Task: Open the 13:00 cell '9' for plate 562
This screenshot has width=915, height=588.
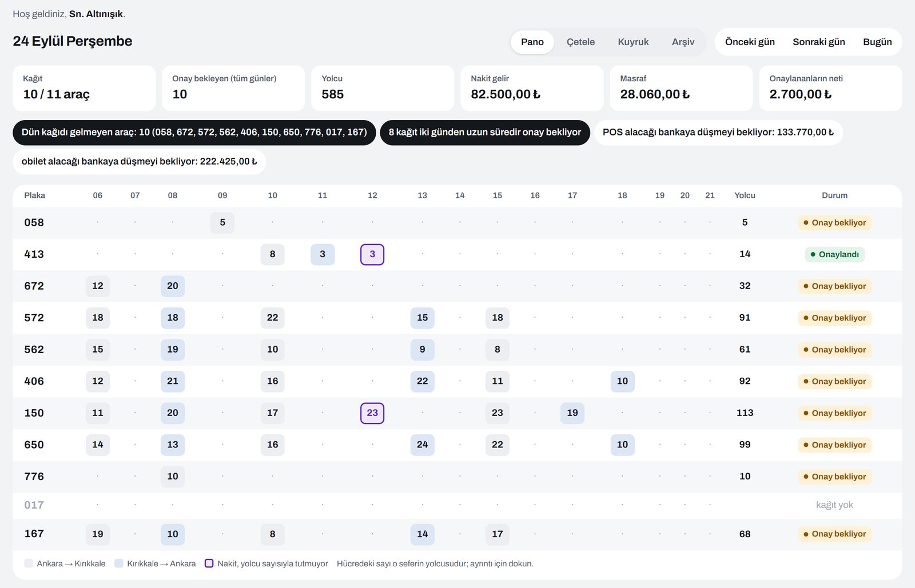Action: point(422,349)
